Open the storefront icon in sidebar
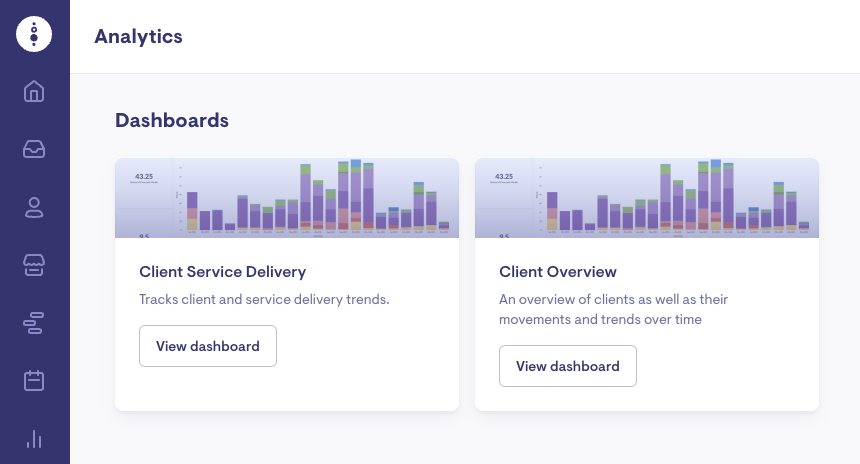 tap(34, 265)
